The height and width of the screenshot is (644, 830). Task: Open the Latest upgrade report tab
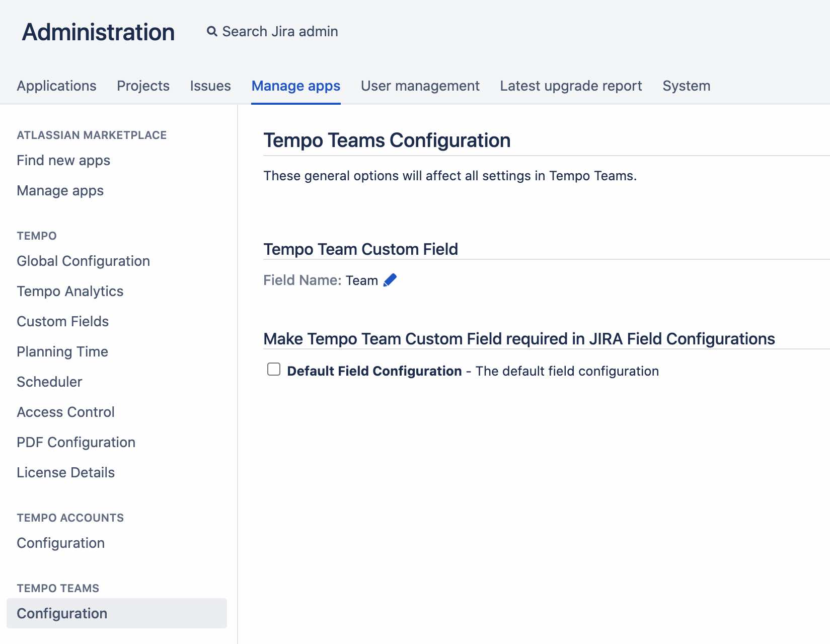tap(571, 86)
